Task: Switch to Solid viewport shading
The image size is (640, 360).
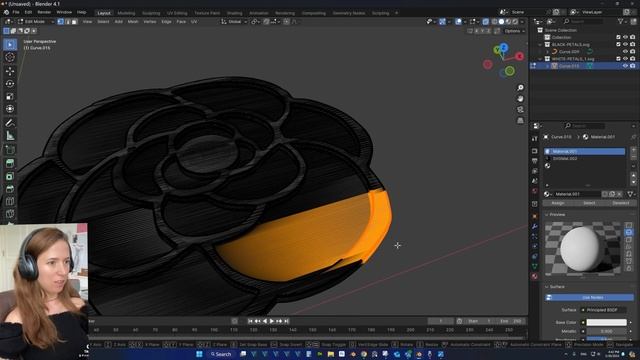Action: tap(502, 22)
